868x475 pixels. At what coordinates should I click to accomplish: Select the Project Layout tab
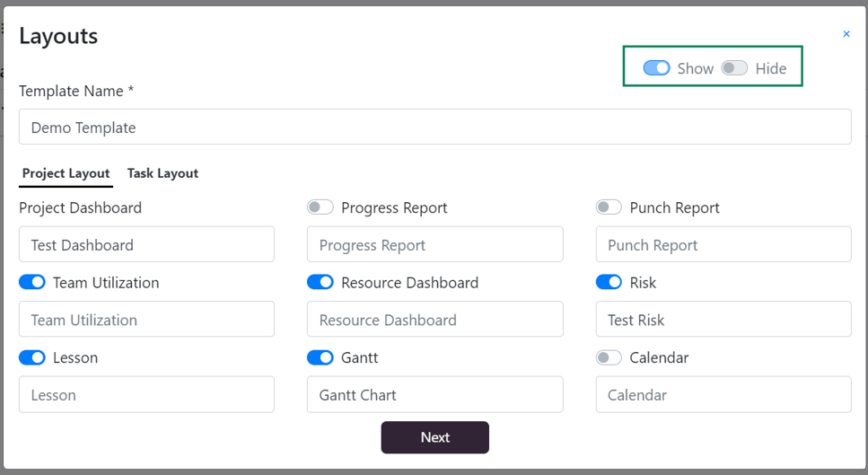pos(66,173)
